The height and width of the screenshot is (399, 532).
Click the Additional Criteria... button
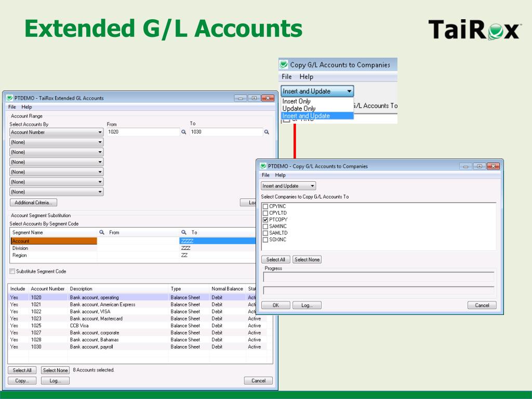[x=33, y=203]
